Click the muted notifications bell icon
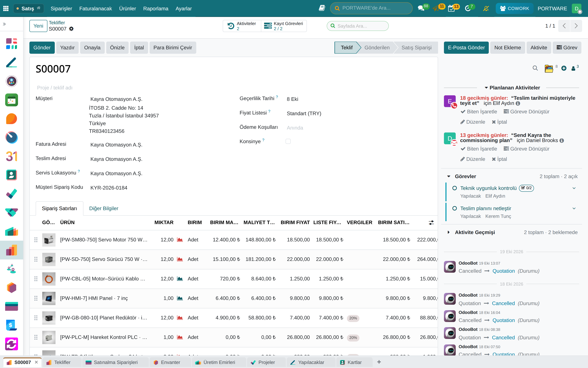Image resolution: width=588 pixels, height=368 pixels. pos(486,8)
